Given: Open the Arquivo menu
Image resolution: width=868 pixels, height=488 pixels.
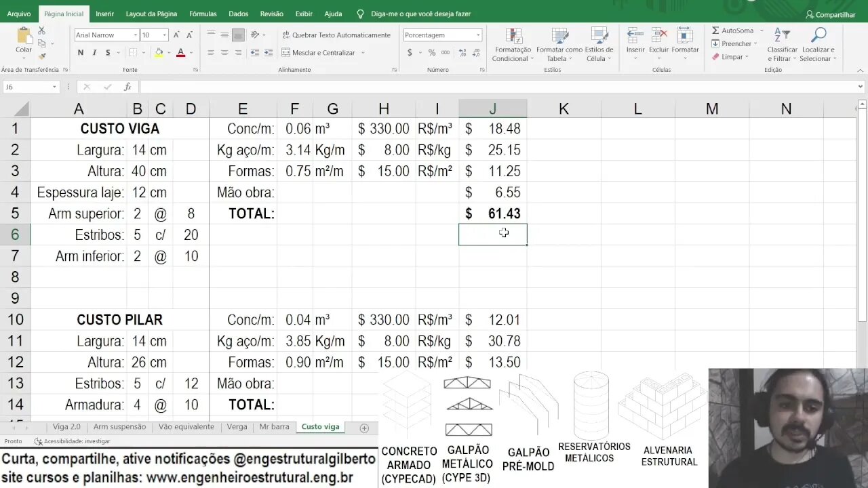Looking at the screenshot, I should [x=19, y=14].
